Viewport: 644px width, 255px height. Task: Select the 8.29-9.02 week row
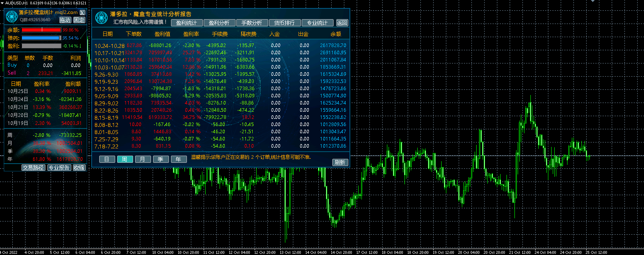pos(220,103)
